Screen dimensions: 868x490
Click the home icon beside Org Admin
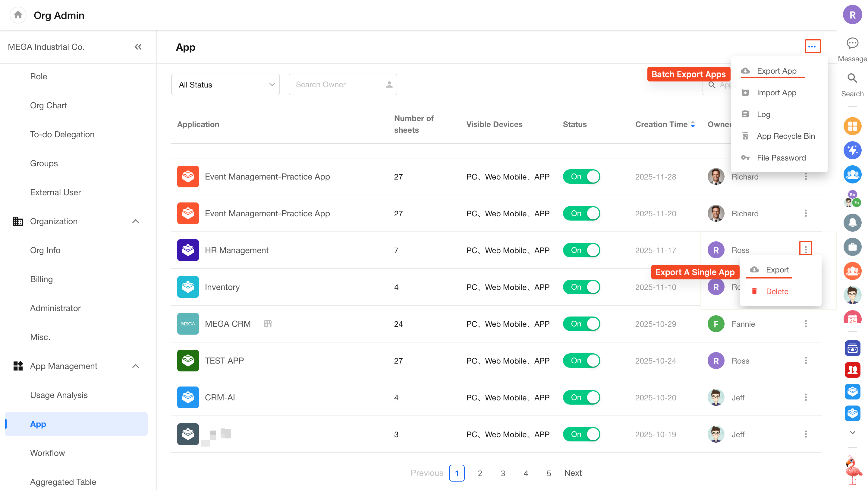coord(18,15)
